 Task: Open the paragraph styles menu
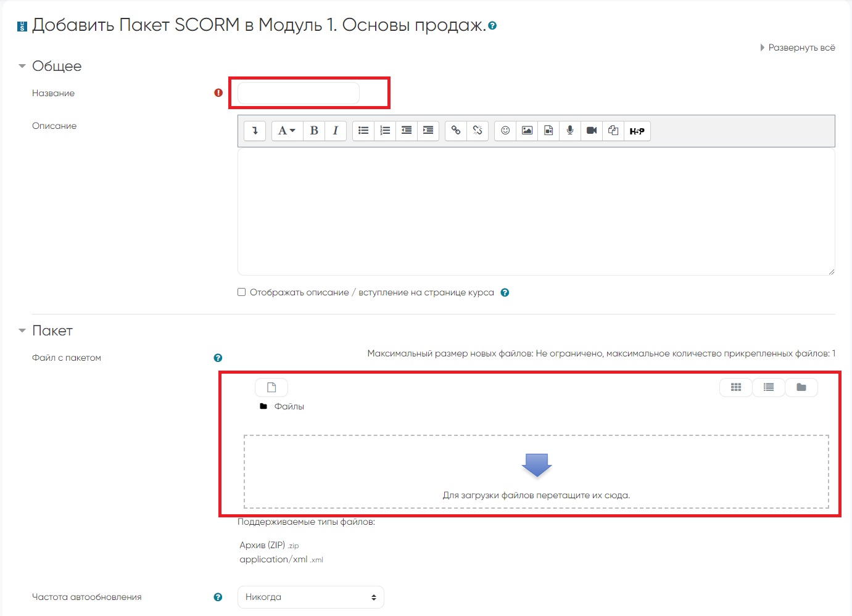[x=287, y=131]
